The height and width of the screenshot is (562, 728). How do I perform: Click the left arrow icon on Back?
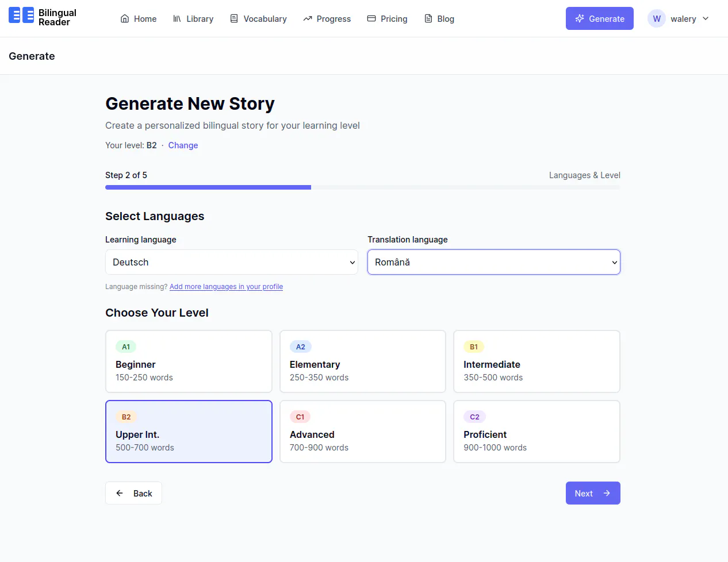tap(120, 493)
